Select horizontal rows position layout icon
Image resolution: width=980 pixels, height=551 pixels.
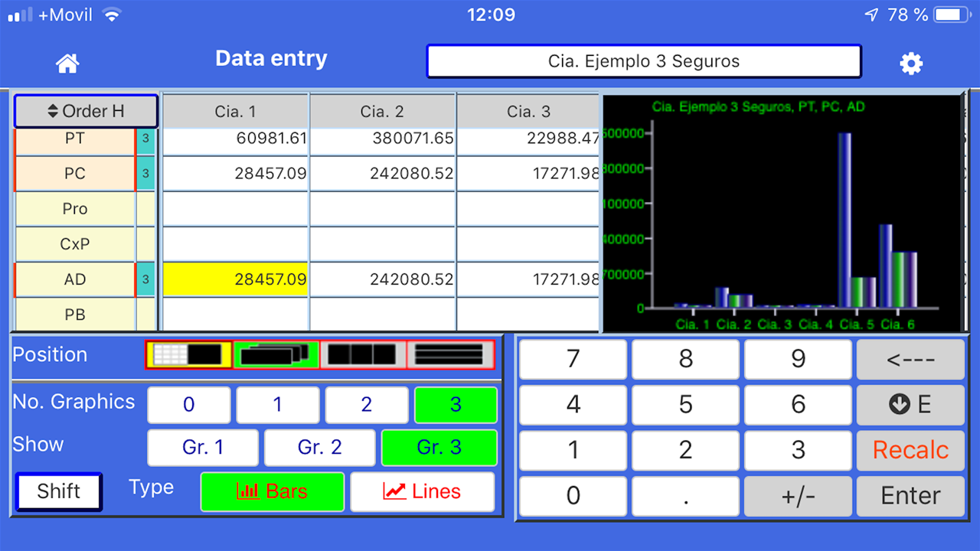(x=450, y=354)
